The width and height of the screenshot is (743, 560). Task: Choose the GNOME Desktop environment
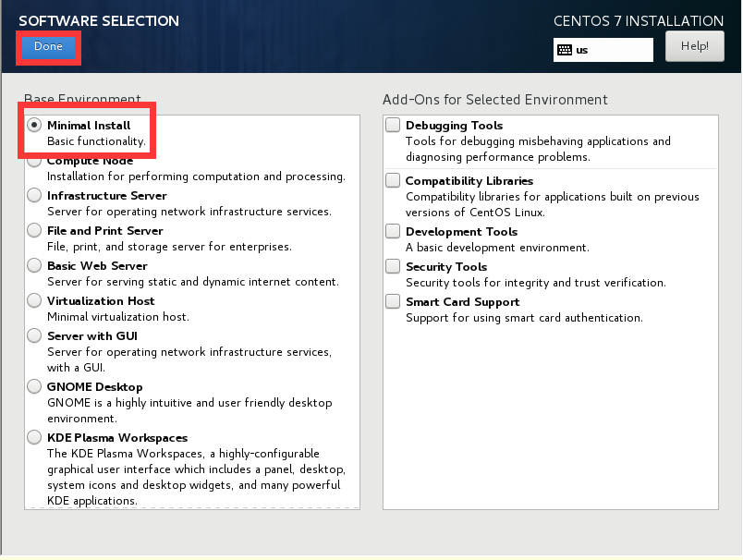[x=35, y=387]
